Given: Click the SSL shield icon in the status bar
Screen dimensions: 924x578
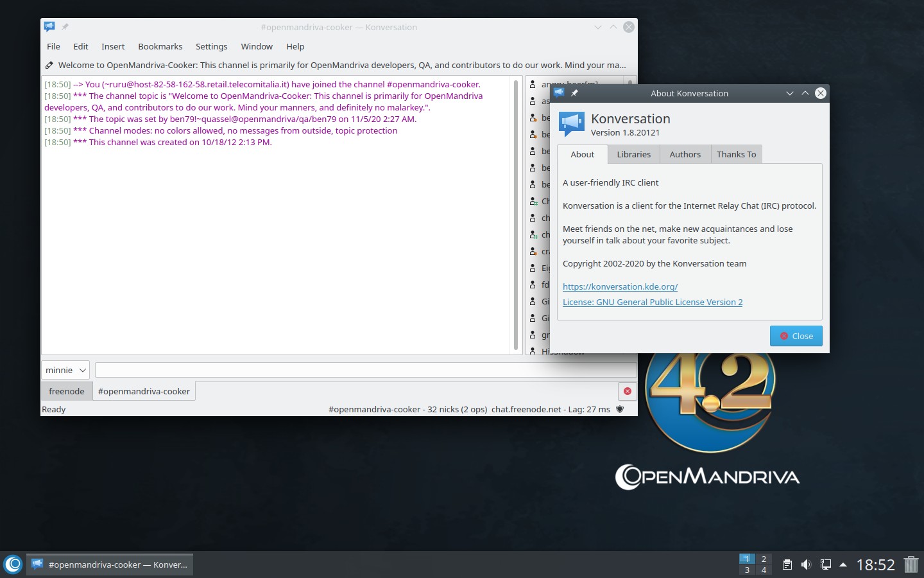Looking at the screenshot, I should click(620, 409).
